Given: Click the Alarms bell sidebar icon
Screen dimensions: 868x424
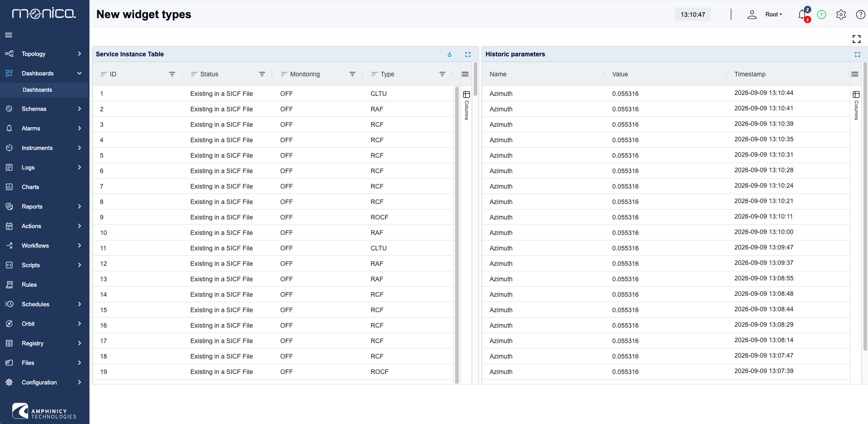Looking at the screenshot, I should point(9,128).
